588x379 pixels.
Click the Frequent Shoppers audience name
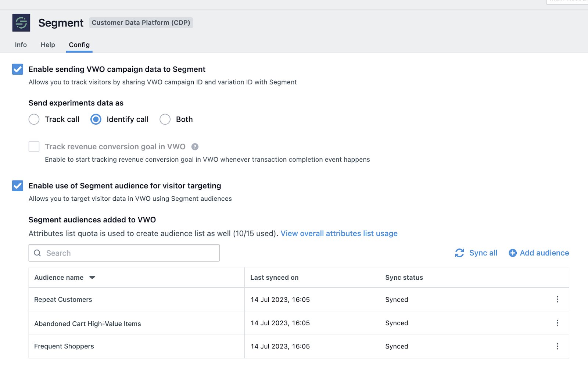point(64,346)
